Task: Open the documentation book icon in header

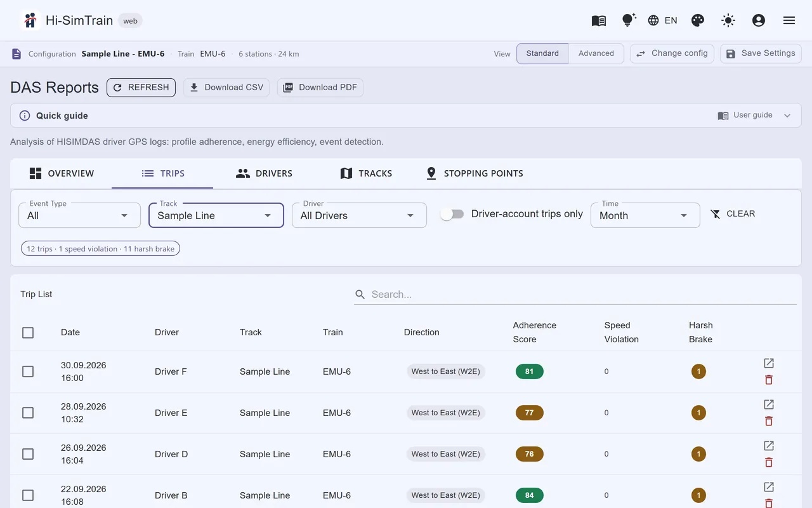Action: [x=599, y=20]
